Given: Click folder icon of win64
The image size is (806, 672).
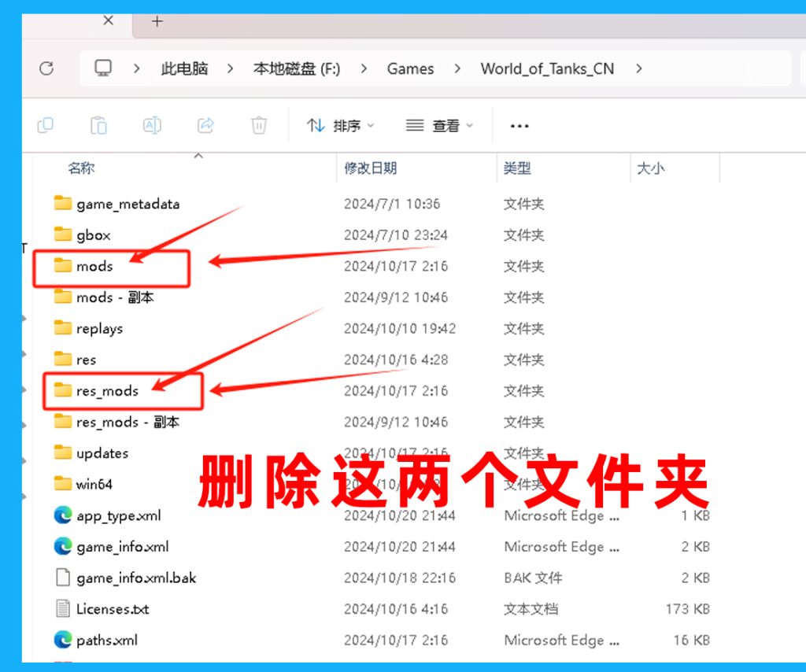Looking at the screenshot, I should [63, 484].
